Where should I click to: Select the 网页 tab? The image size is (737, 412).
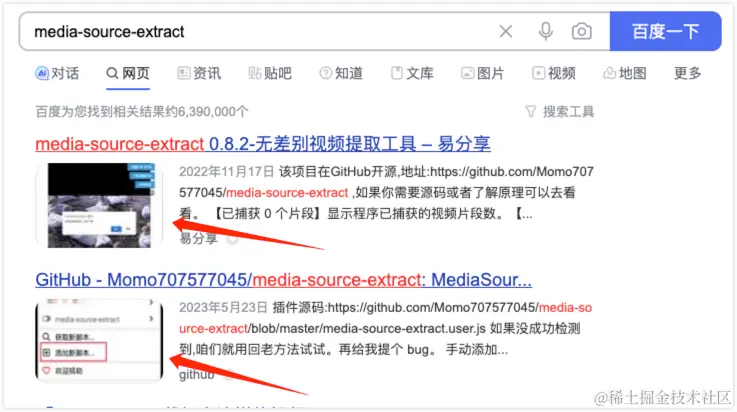[128, 73]
